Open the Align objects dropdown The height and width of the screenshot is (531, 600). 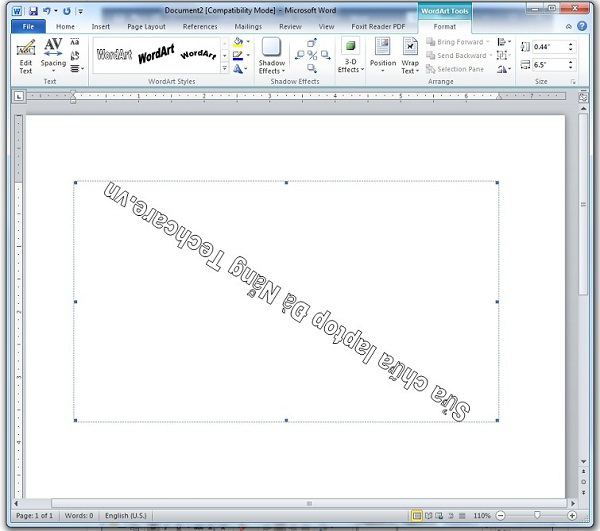pos(504,42)
